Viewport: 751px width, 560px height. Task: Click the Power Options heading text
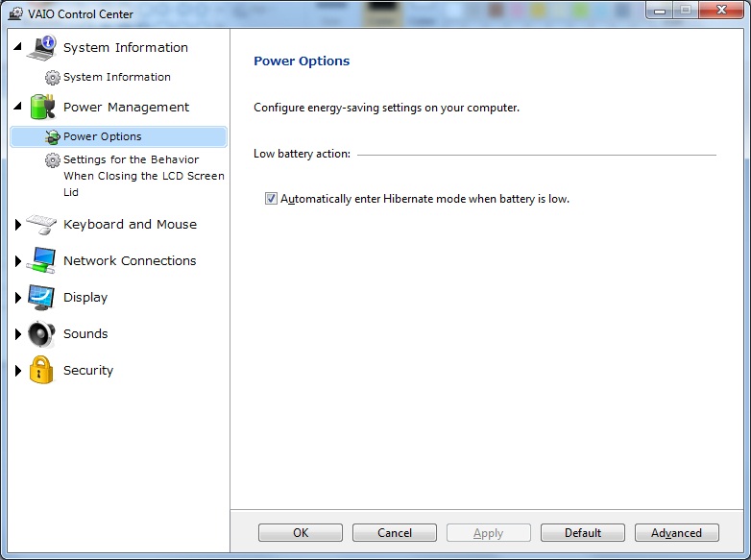[302, 61]
